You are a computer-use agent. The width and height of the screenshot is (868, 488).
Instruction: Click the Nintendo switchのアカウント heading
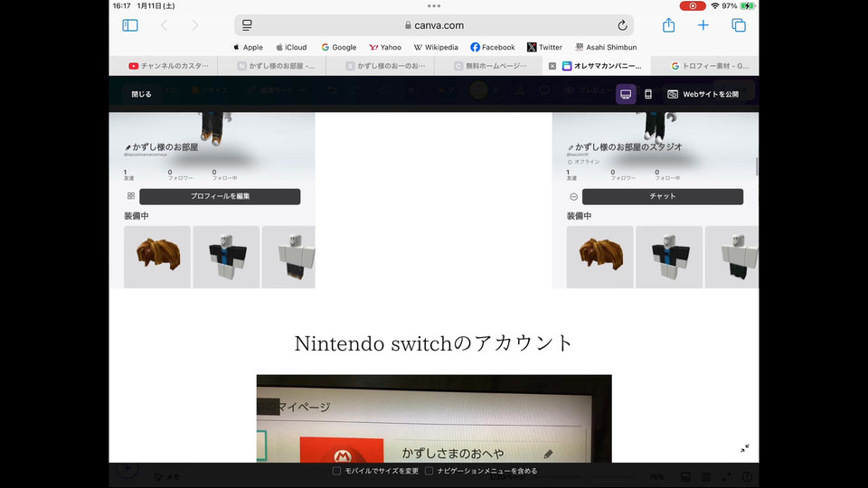[x=433, y=343]
